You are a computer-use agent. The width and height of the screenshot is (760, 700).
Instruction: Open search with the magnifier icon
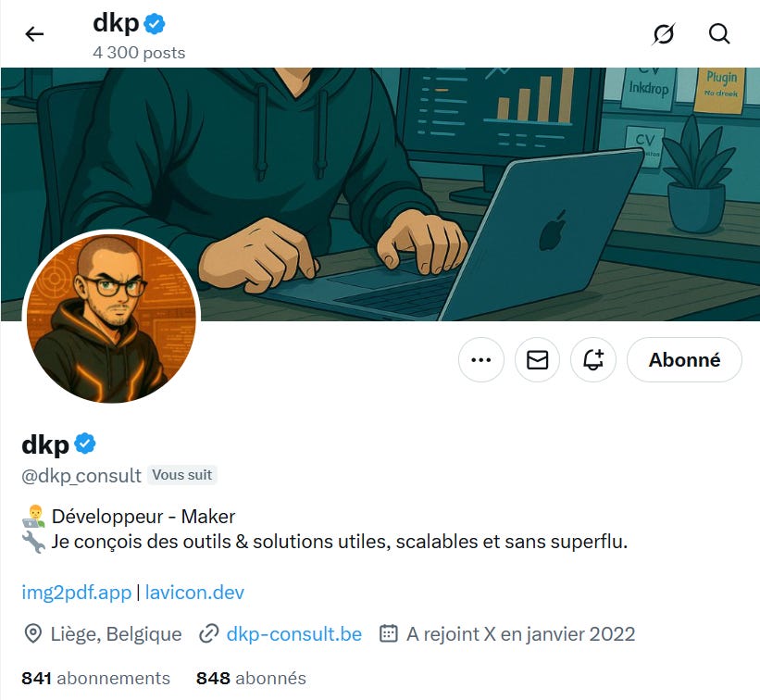tap(719, 34)
